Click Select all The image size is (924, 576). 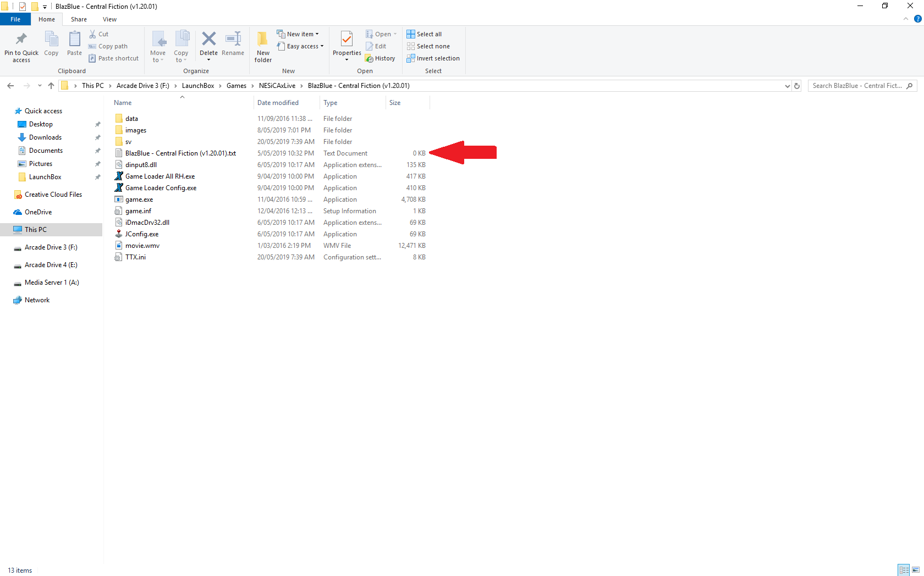pyautogui.click(x=424, y=34)
